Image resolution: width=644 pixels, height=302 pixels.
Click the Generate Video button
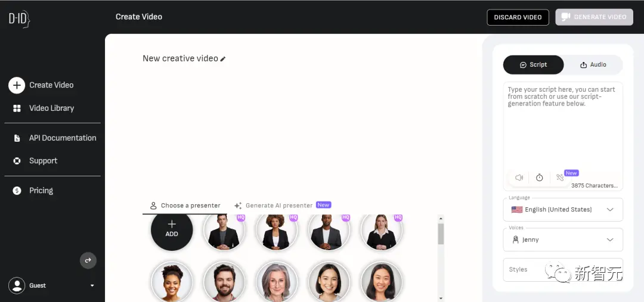tap(595, 17)
